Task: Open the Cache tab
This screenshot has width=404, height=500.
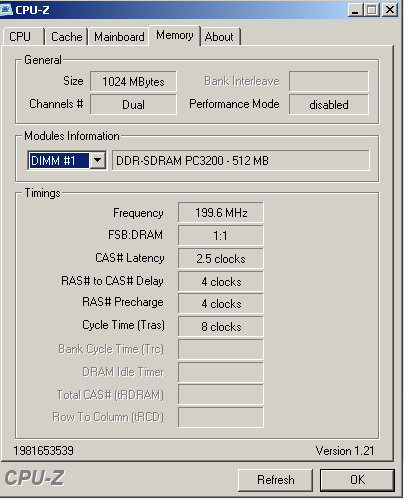Action: pyautogui.click(x=67, y=36)
